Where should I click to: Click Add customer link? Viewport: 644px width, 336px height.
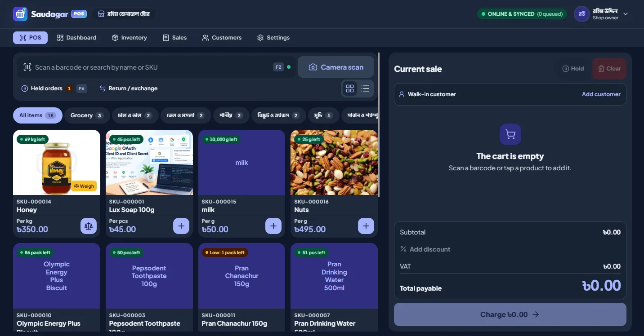(601, 94)
